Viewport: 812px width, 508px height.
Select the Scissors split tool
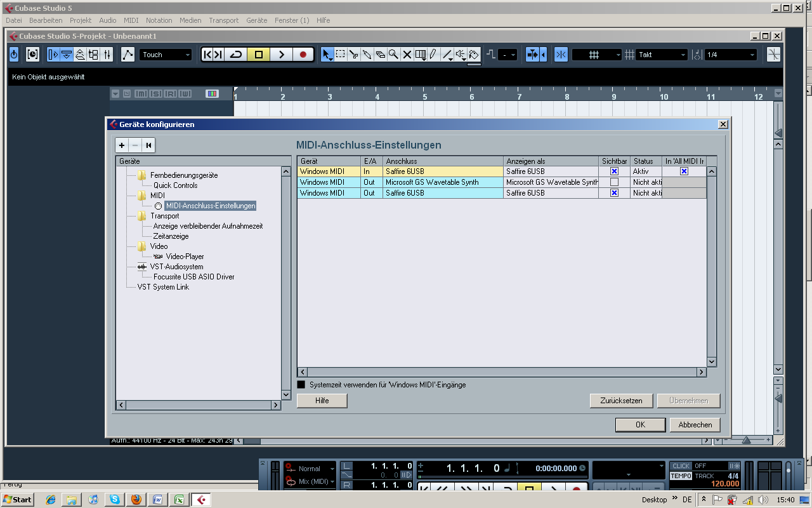pos(354,55)
